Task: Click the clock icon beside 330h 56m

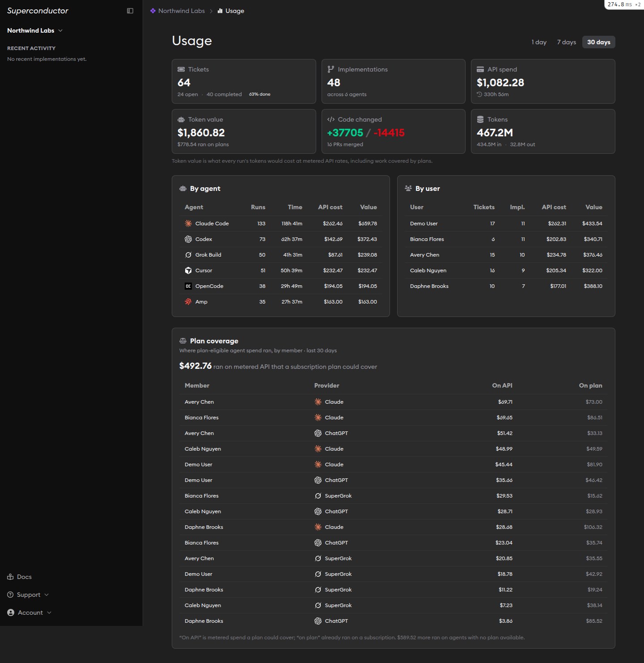Action: [x=479, y=94]
